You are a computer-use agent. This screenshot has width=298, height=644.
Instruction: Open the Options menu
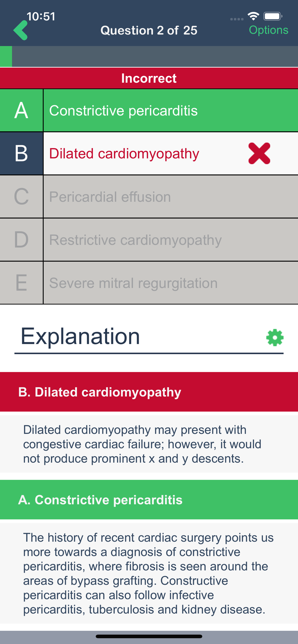point(268,30)
